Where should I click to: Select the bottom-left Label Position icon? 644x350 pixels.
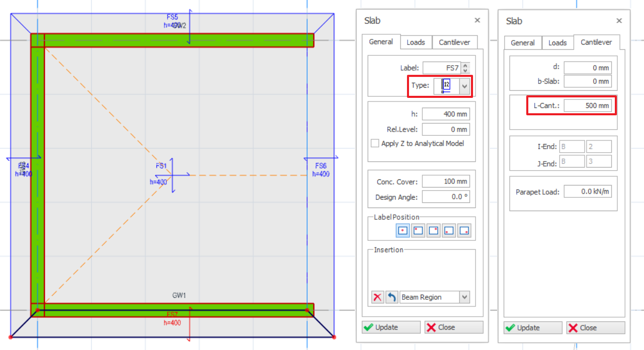(448, 230)
